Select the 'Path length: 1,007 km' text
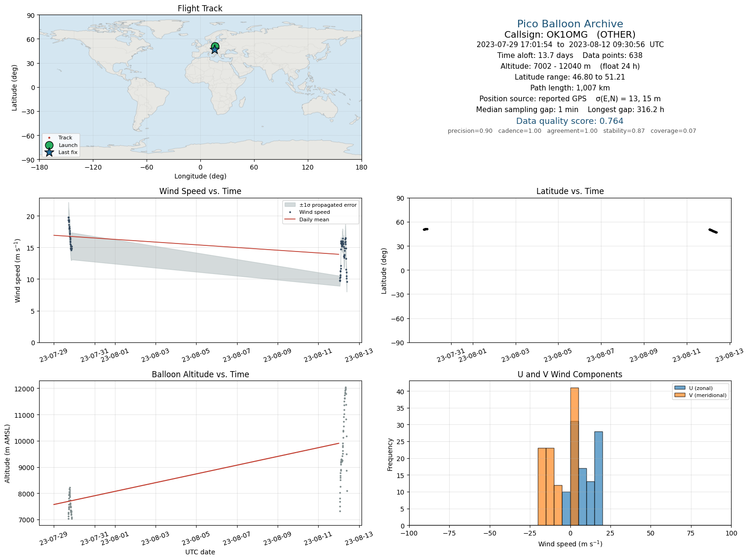 coord(570,88)
